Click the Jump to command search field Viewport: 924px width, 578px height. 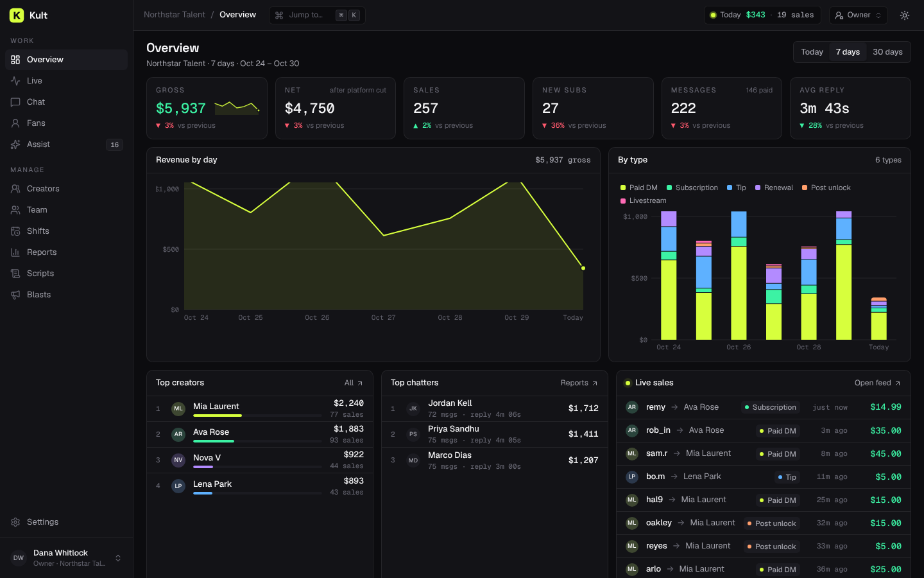pos(317,15)
